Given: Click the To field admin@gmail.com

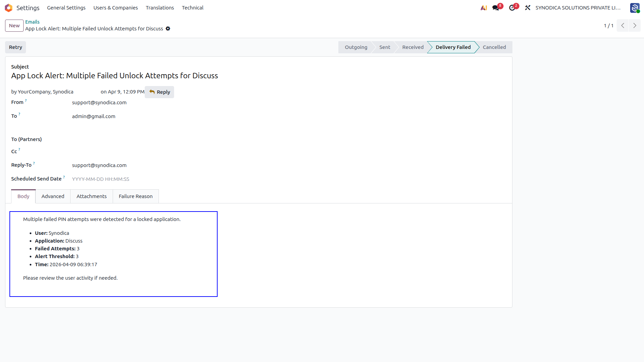Looking at the screenshot, I should [94, 116].
